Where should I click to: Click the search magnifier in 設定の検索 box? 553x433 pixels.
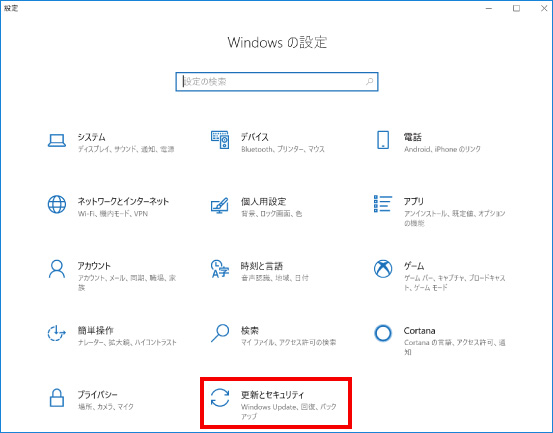point(369,82)
